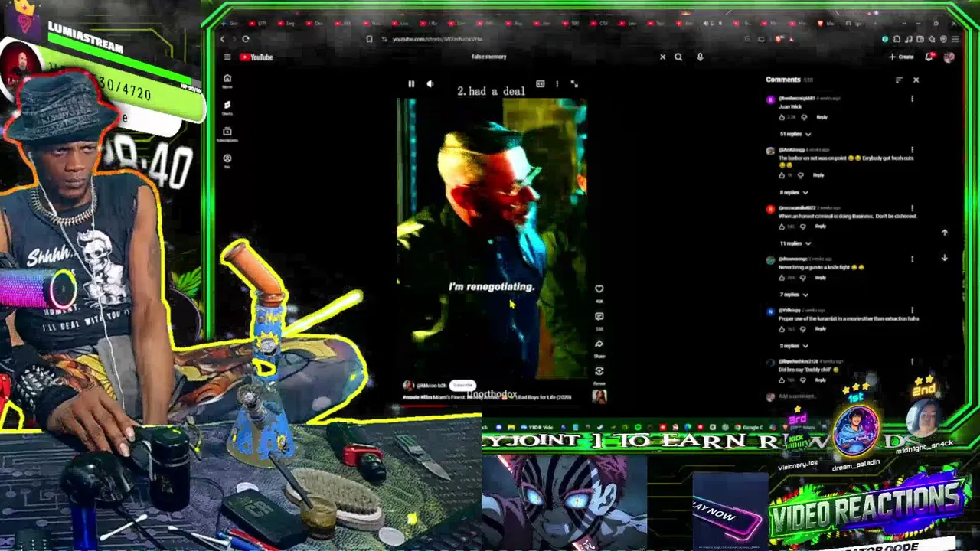Expand 8 replies under barber comment
This screenshot has height=551, width=980.
tap(794, 192)
